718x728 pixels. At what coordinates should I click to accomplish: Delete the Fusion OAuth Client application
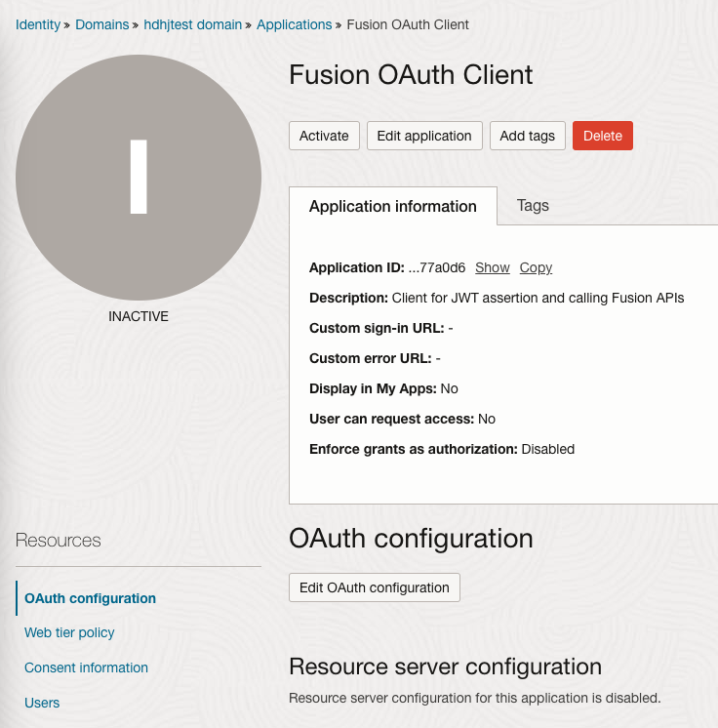pyautogui.click(x=603, y=136)
